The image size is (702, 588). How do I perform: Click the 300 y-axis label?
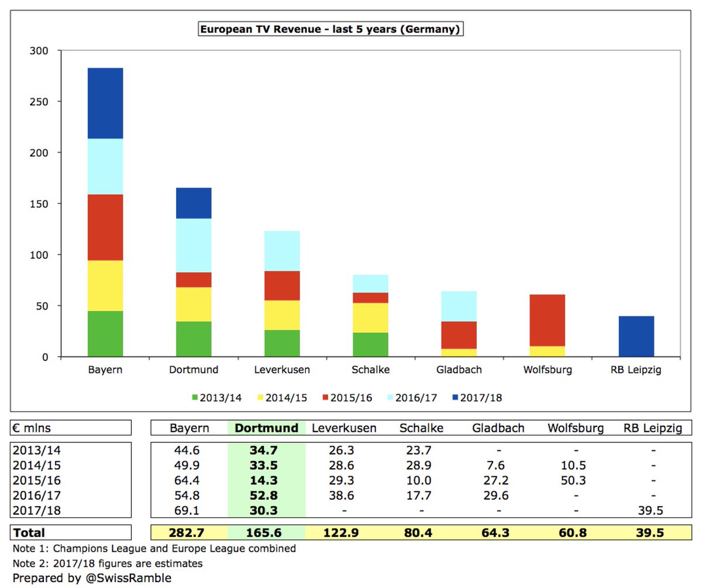click(x=39, y=51)
